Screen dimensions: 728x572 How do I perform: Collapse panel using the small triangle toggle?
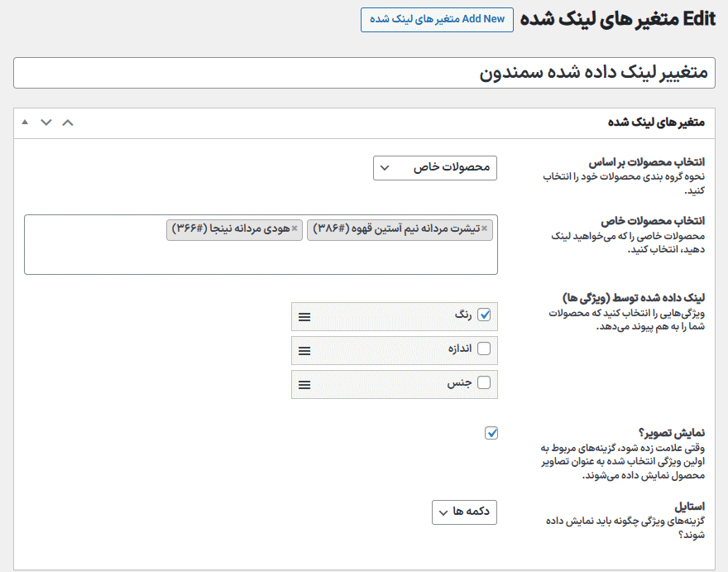[25, 123]
